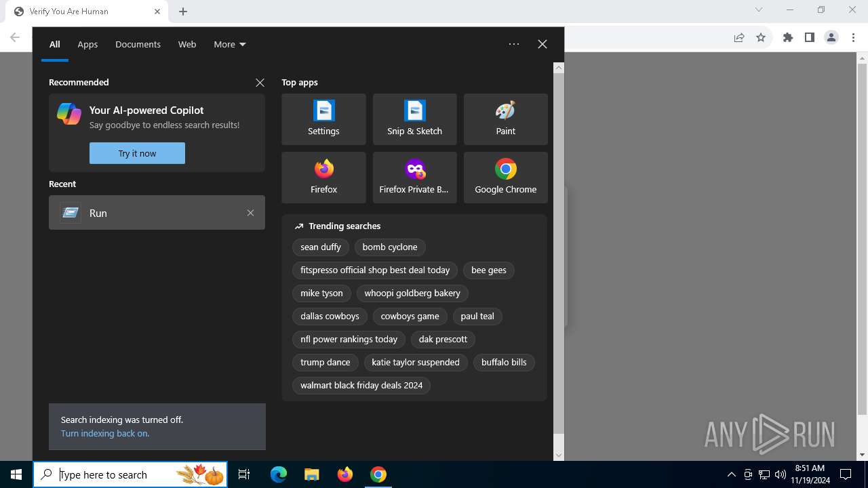Search trending topic sean duffy
The height and width of the screenshot is (488, 868).
click(x=321, y=247)
